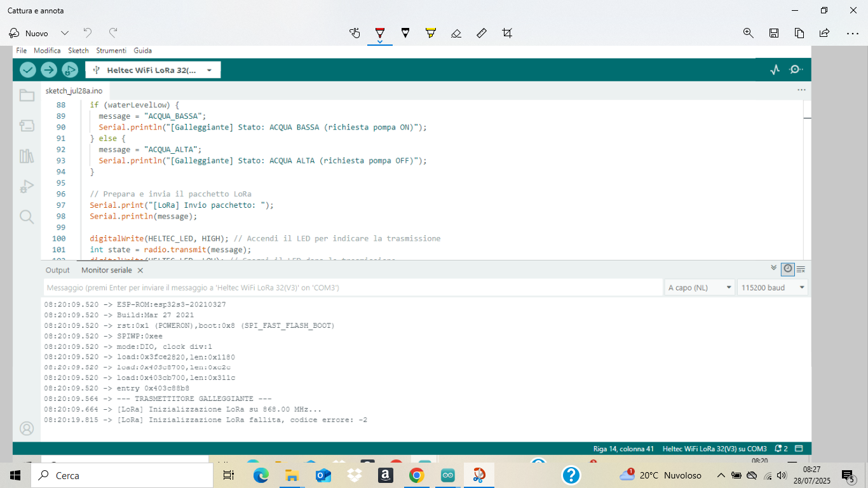Viewport: 868px width, 488px height.
Task: Open the 115200 baud rate dropdown
Action: [773, 288]
